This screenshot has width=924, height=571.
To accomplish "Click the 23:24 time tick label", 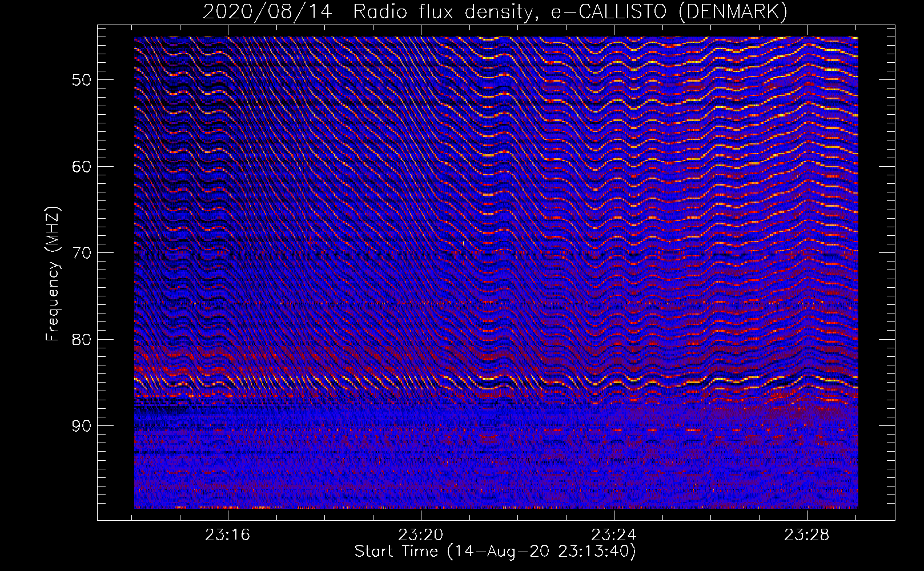I will (x=614, y=535).
